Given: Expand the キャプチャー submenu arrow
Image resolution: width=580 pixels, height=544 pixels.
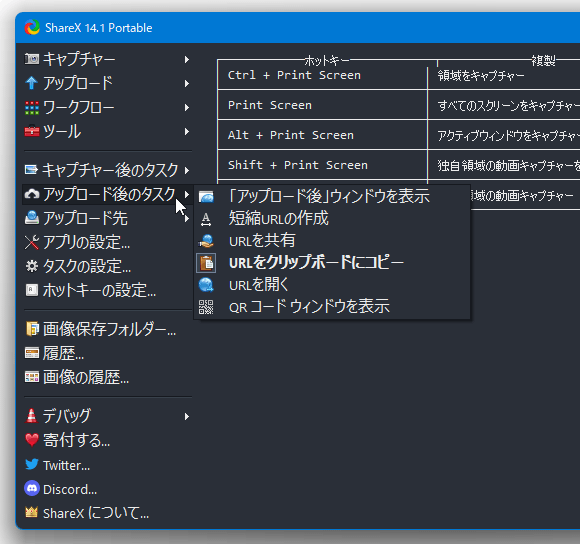Looking at the screenshot, I should (187, 60).
